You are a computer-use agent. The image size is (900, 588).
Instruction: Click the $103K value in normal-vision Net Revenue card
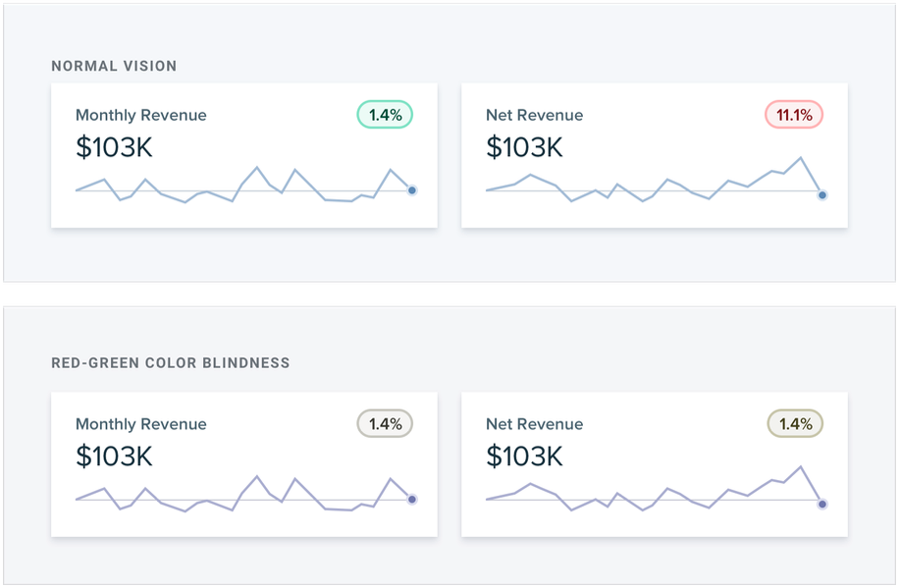point(524,147)
